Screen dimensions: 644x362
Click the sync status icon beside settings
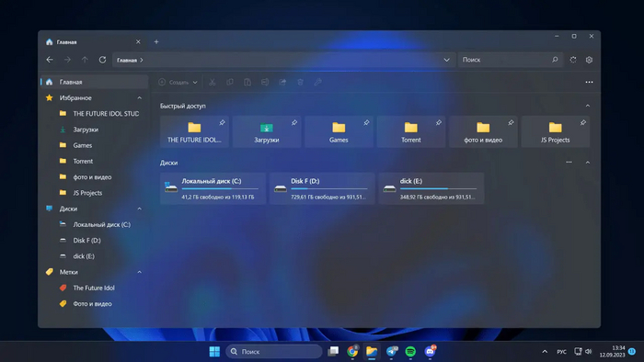click(573, 60)
